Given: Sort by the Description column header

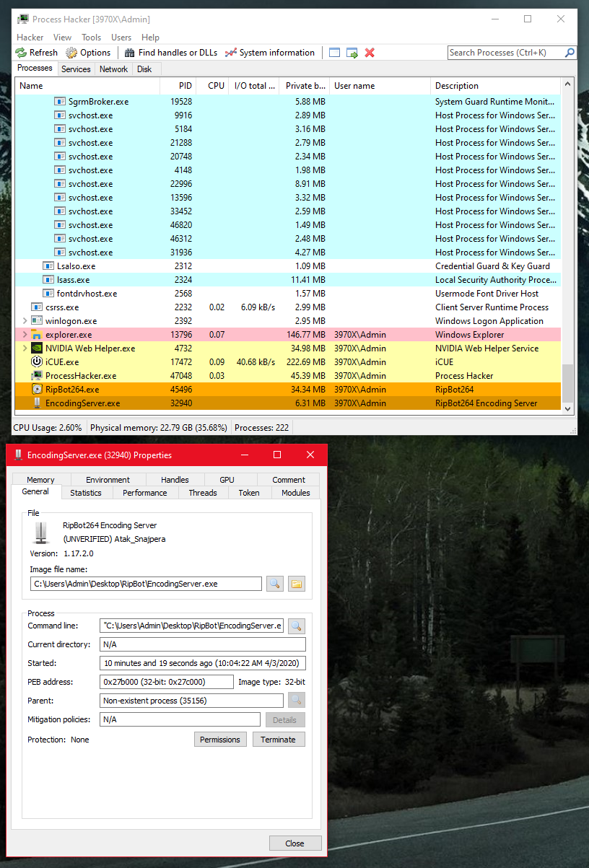Looking at the screenshot, I should point(495,85).
